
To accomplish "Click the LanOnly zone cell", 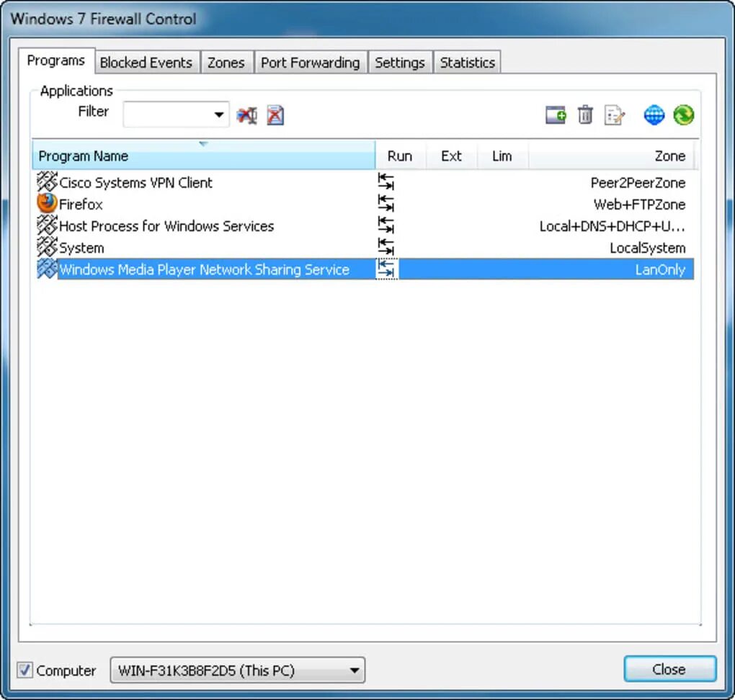I will coord(660,270).
